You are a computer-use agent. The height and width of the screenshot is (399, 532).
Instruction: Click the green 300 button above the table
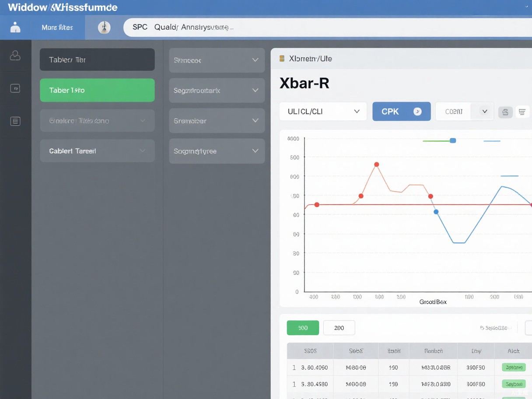pyautogui.click(x=303, y=328)
